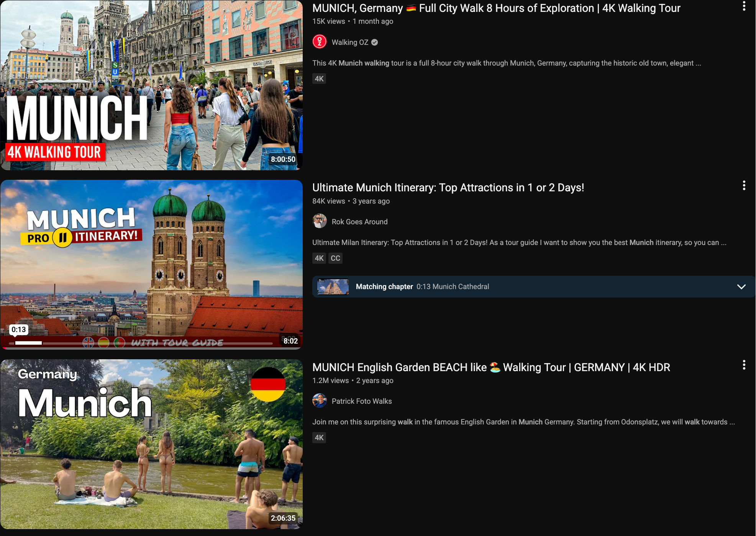Image resolution: width=756 pixels, height=536 pixels.
Task: Click the '0:13 Munich Cathedral' chapter text
Action: 453,287
